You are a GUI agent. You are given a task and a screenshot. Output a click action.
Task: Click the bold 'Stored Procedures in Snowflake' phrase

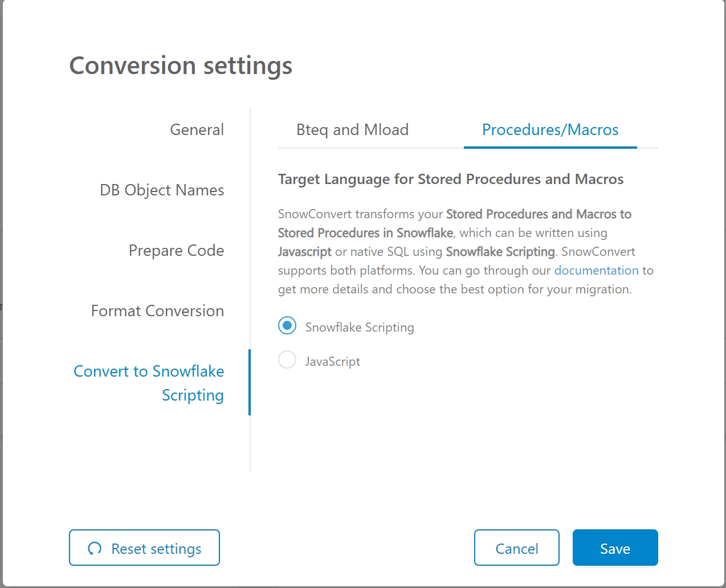365,233
